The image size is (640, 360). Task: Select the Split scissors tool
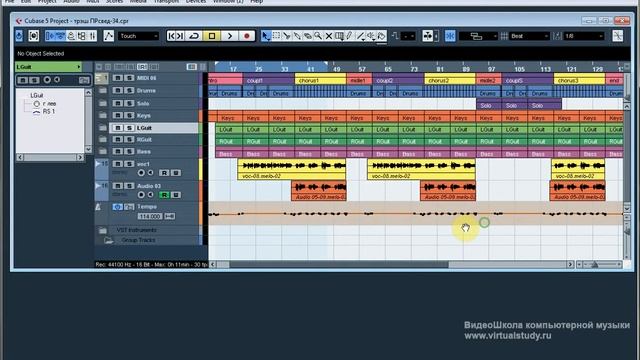click(x=287, y=36)
